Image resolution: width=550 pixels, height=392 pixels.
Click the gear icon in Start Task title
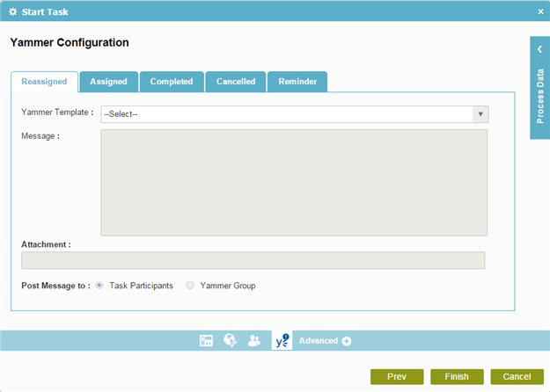[13, 12]
